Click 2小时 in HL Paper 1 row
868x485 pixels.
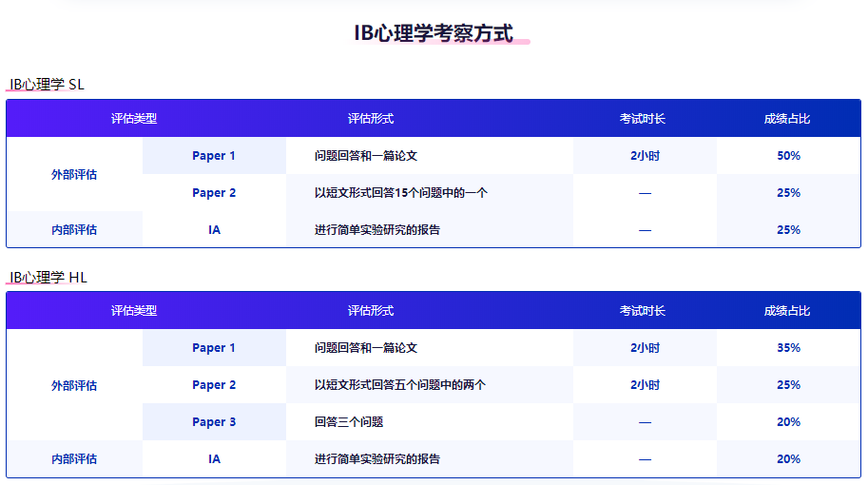(x=645, y=348)
